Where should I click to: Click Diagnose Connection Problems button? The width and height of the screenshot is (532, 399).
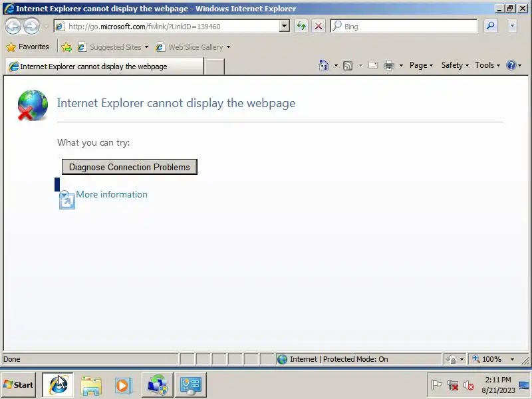(x=129, y=167)
